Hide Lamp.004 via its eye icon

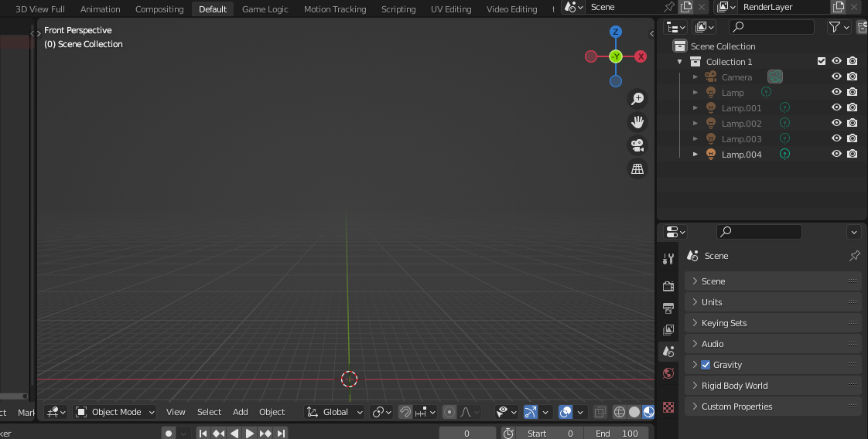point(836,155)
